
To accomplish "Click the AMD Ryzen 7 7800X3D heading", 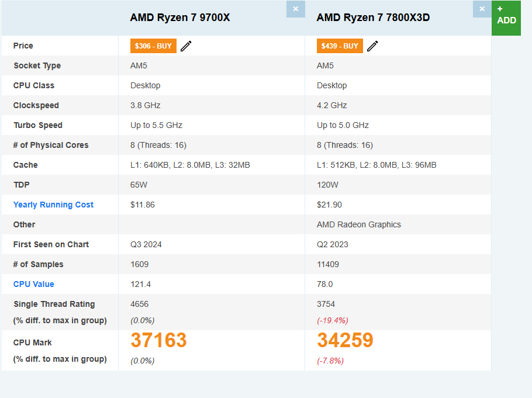I will pos(373,18).
